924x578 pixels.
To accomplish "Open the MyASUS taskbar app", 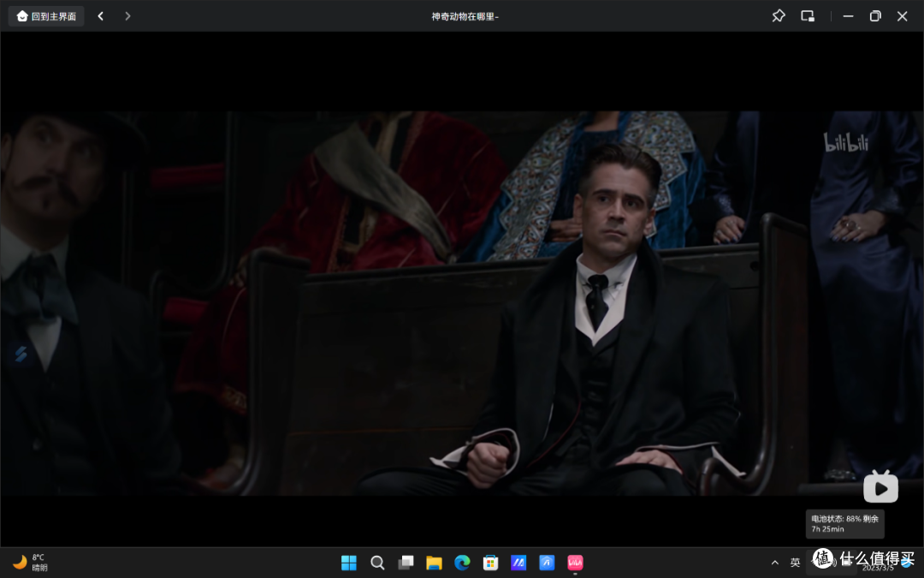I will pyautogui.click(x=518, y=563).
